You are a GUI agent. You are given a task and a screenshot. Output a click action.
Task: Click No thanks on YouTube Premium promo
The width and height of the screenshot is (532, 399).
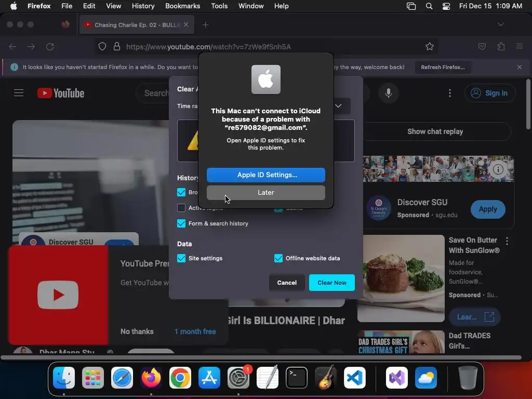[137, 331]
